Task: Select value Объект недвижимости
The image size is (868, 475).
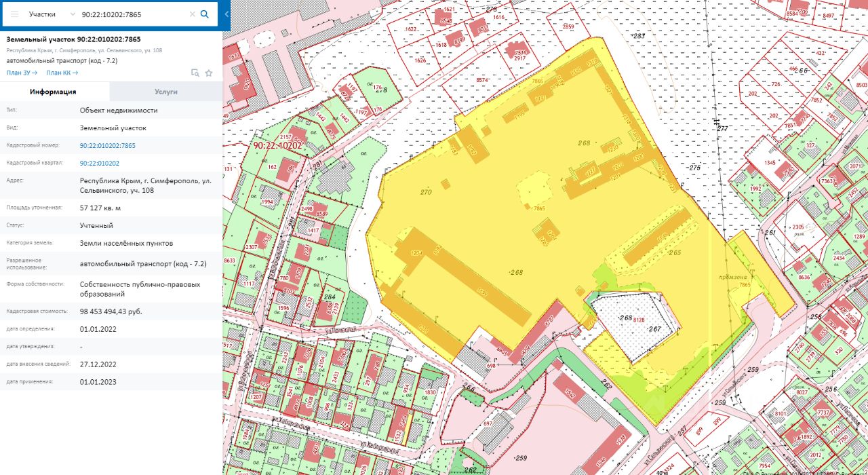Action: coord(119,110)
